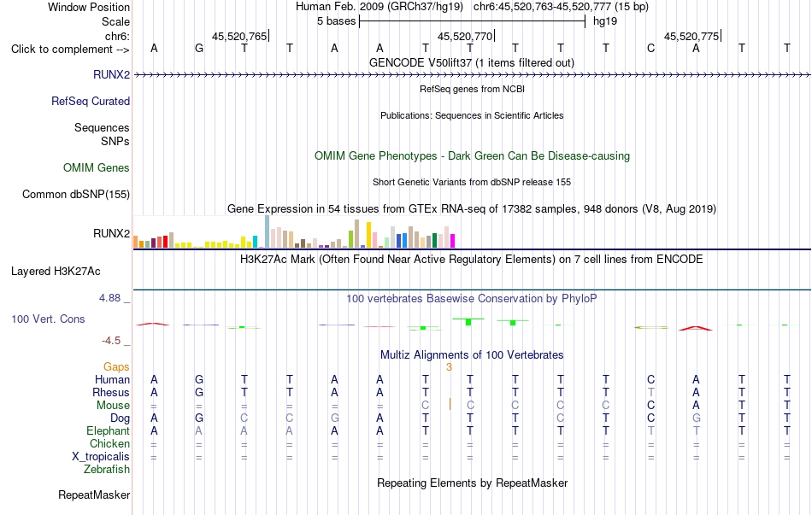Click the red PhyloP peak near the A base
812x515 pixels.
[x=696, y=328]
